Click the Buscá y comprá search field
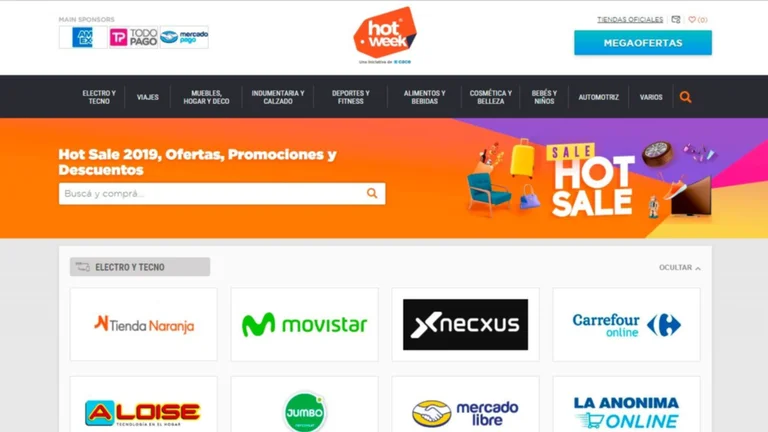 [x=213, y=193]
